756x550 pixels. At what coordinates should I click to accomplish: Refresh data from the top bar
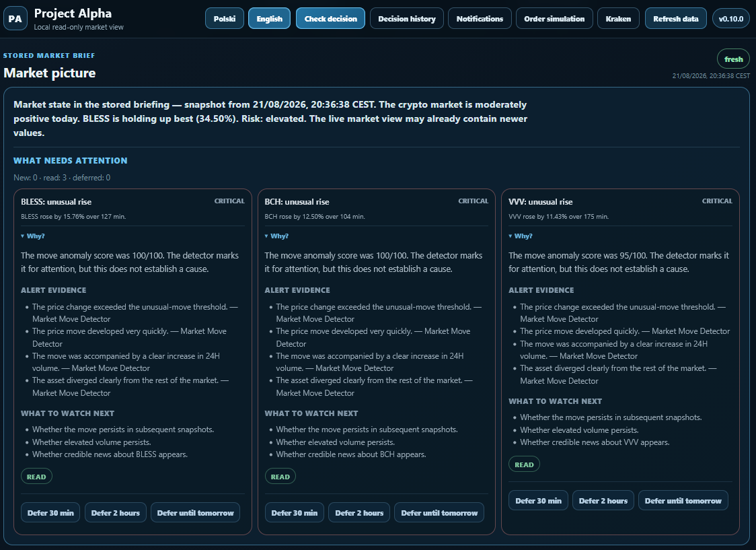(x=676, y=19)
